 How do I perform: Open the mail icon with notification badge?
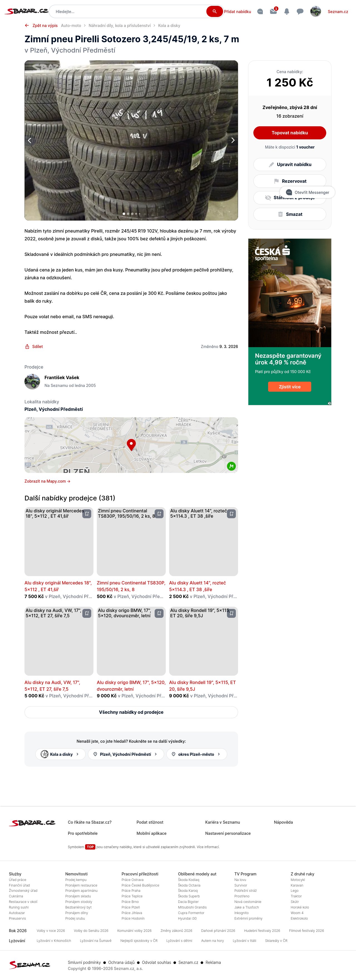273,11
